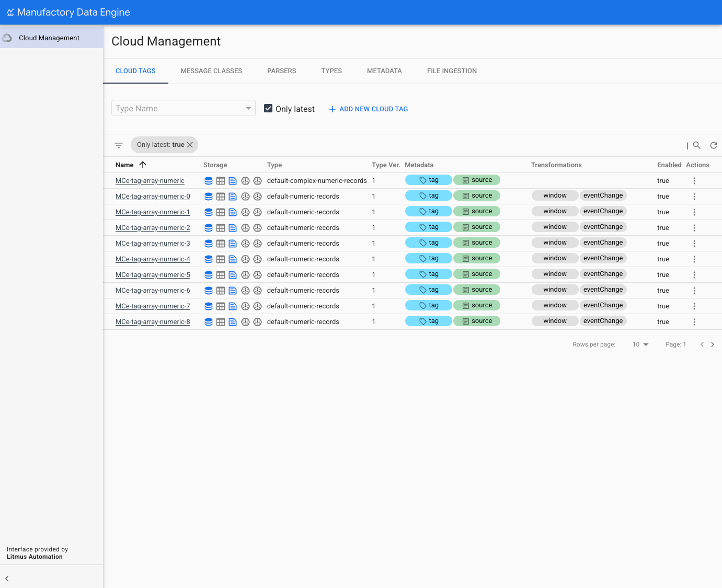The image size is (722, 588).
Task: Click the blue document storage icon for MCe-tag-array-numeric-1
Action: [233, 212]
